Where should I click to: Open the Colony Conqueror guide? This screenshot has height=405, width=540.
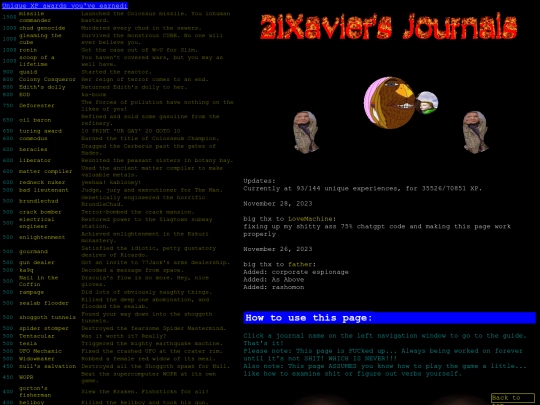tap(47, 79)
